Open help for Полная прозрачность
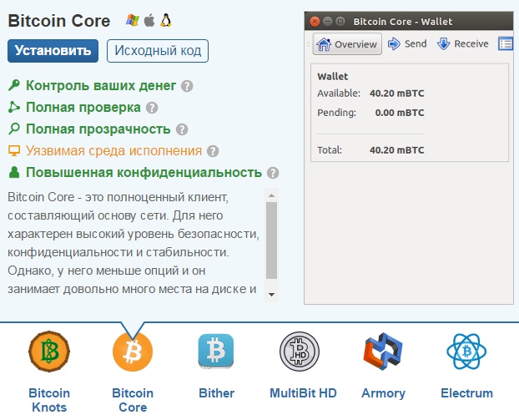This screenshot has width=519, height=420. point(182,129)
